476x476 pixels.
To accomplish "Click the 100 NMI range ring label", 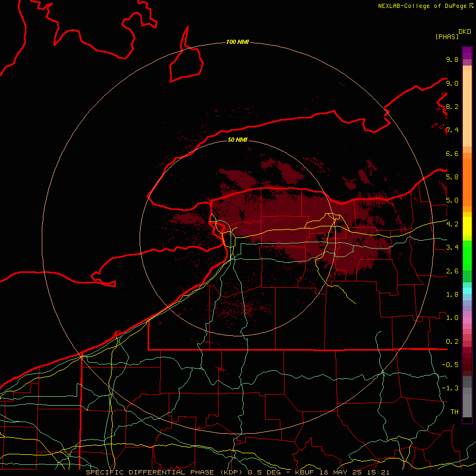I will tap(237, 42).
